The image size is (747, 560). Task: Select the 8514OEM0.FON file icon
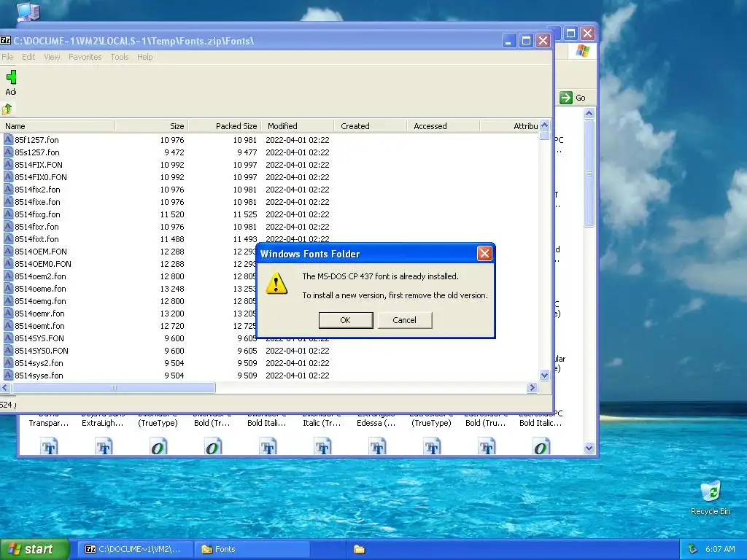pyautogui.click(x=8, y=263)
